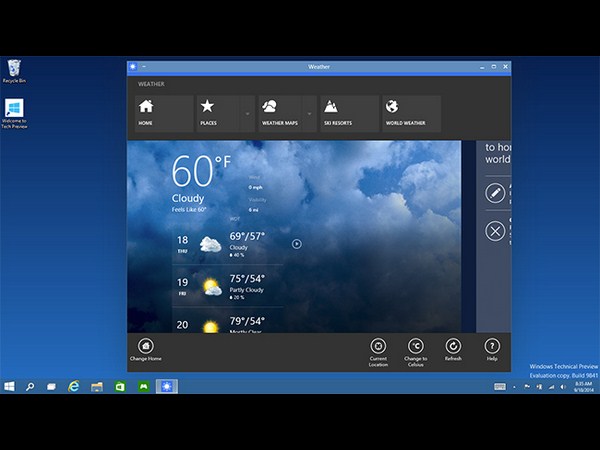Use Current Location in the app bar

point(378,350)
